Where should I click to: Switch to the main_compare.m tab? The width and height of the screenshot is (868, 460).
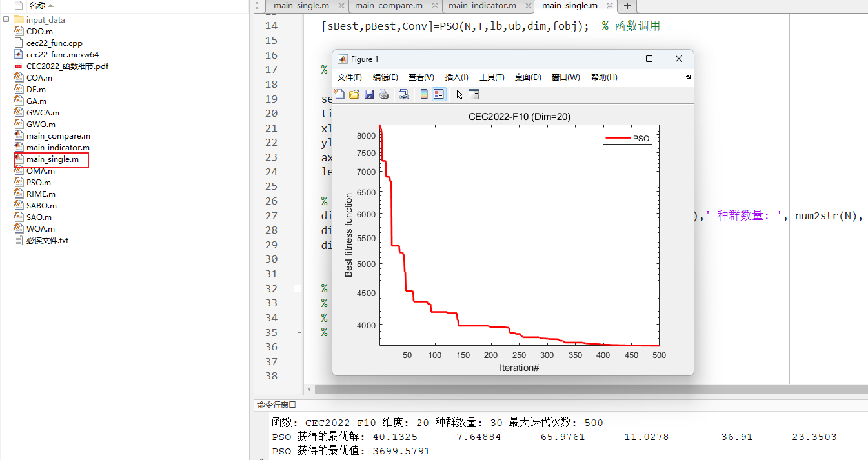[x=389, y=5]
